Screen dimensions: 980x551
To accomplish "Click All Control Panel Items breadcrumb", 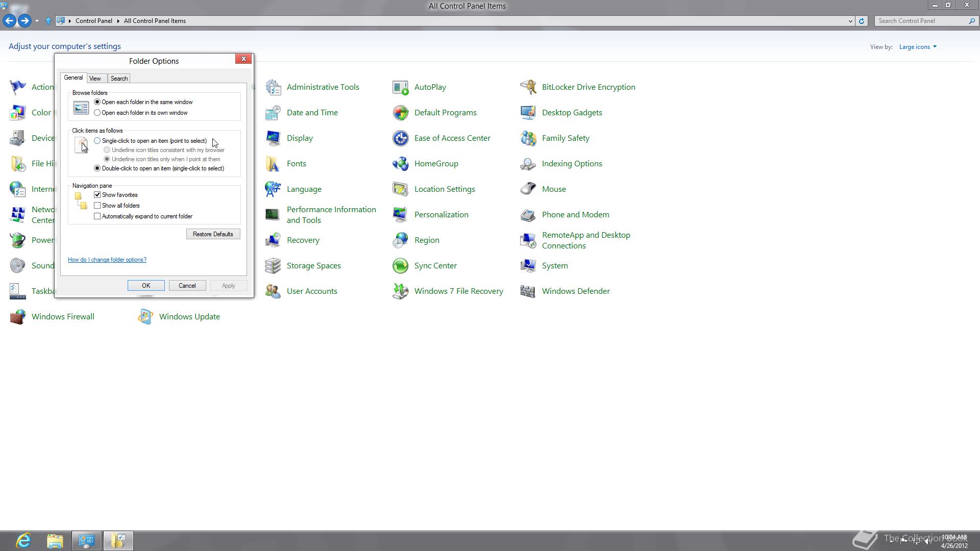I will 155,21.
